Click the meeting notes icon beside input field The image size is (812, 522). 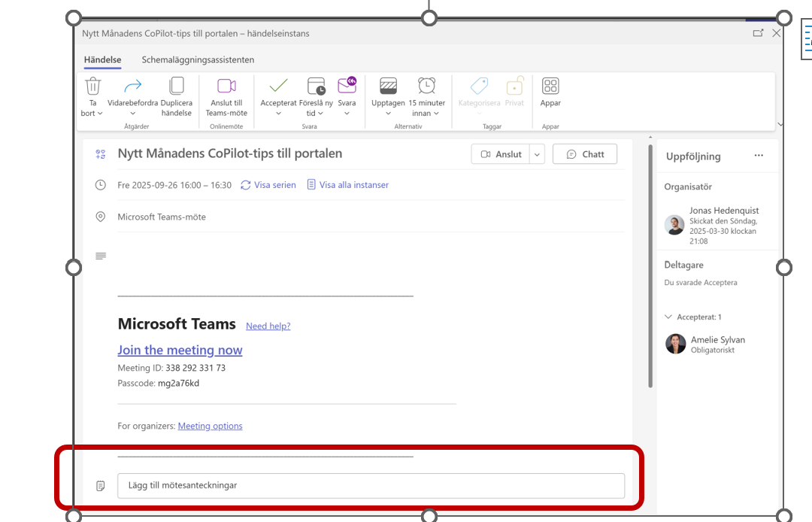101,486
